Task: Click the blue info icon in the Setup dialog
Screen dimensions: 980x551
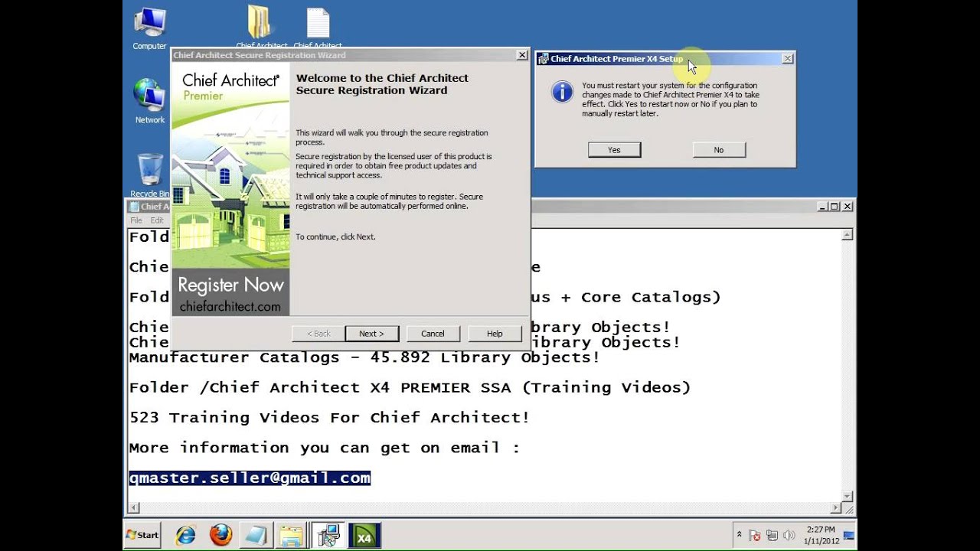Action: tap(563, 93)
